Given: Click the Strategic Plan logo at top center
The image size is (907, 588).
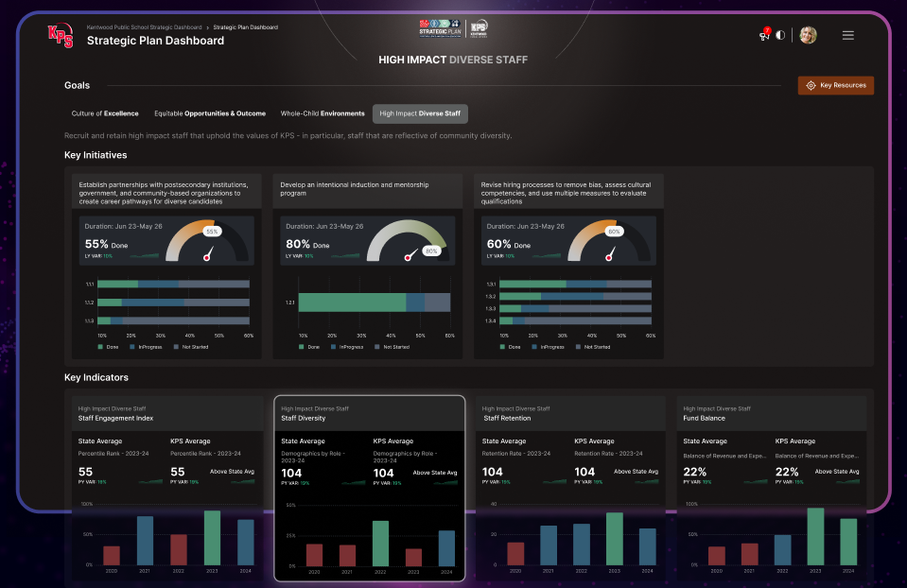Looking at the screenshot, I should [439, 27].
